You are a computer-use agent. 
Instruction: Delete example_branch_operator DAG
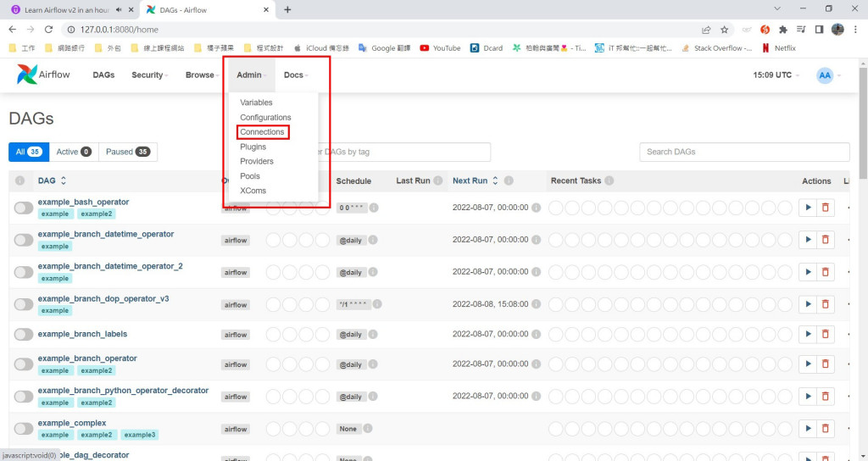coord(826,364)
